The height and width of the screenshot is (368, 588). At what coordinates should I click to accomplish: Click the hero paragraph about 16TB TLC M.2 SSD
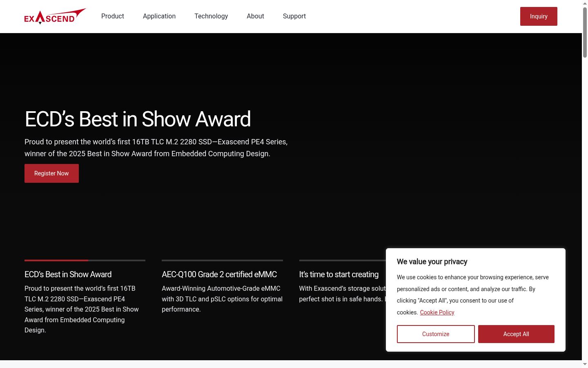[x=156, y=148]
